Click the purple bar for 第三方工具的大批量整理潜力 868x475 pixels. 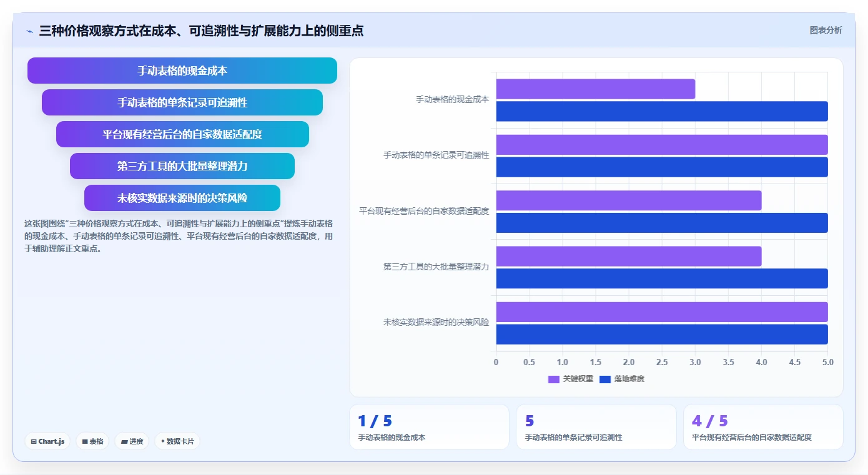tap(629, 256)
